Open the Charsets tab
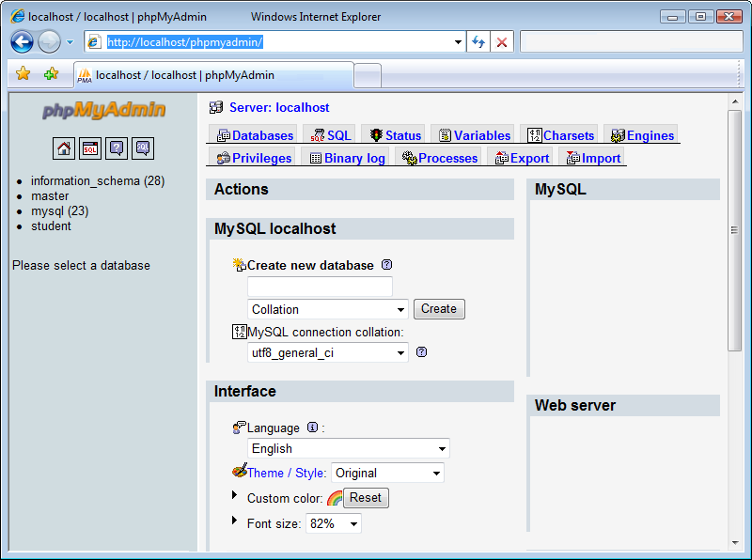 (560, 135)
